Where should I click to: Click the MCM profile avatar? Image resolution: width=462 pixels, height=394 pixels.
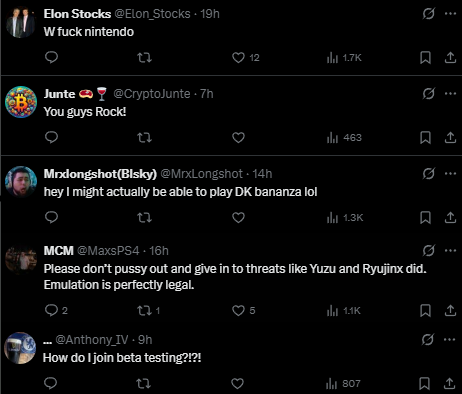click(21, 259)
